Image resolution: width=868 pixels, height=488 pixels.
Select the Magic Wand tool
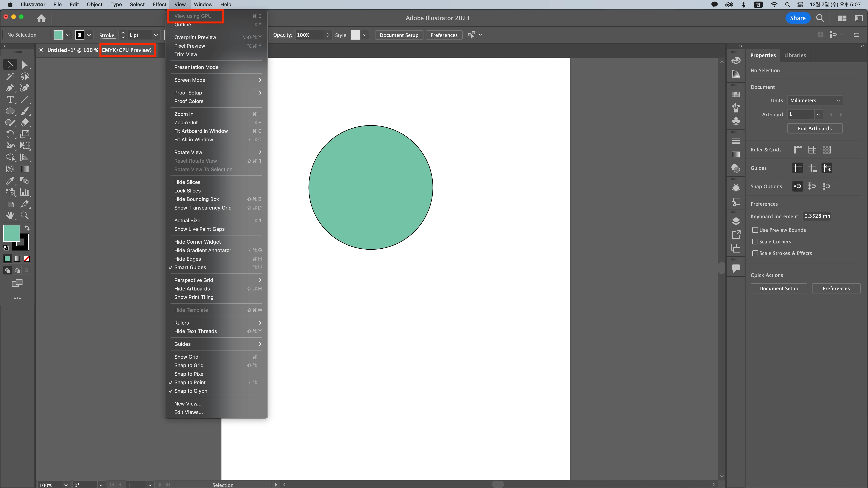pos(10,76)
